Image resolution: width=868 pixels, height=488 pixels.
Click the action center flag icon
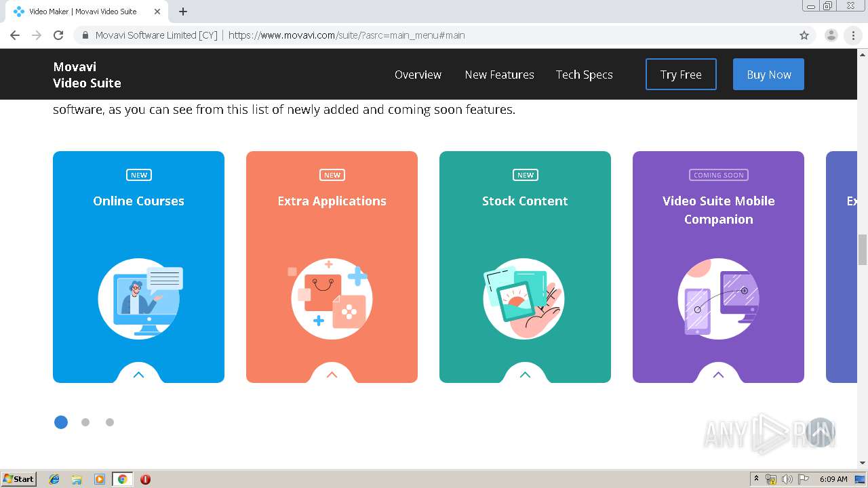pyautogui.click(x=804, y=479)
